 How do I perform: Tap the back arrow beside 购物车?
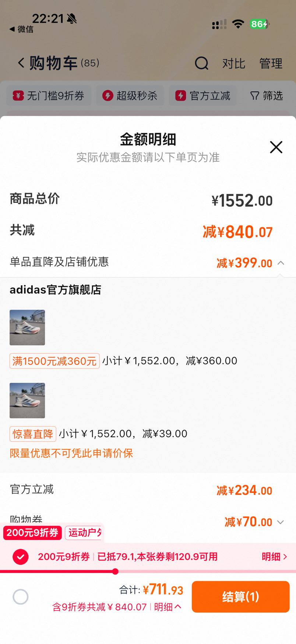(x=21, y=63)
